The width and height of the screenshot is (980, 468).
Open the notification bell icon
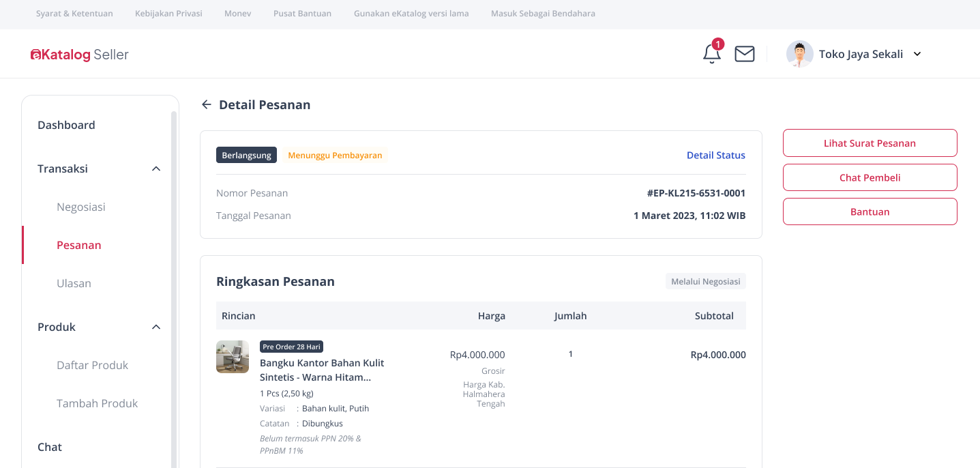click(711, 54)
